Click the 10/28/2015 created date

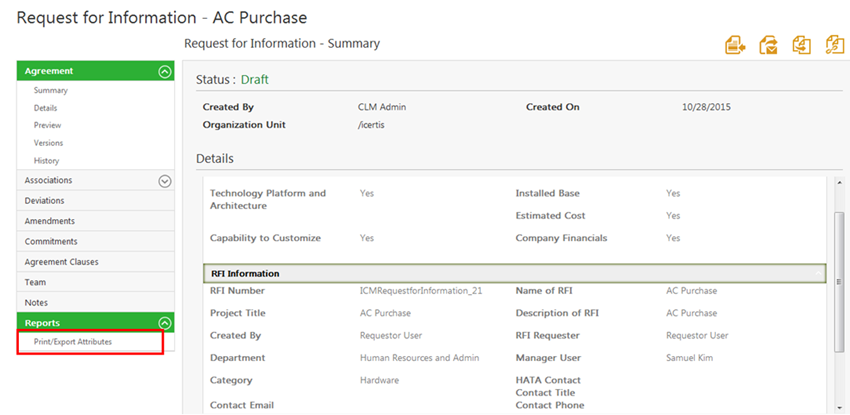pos(706,107)
